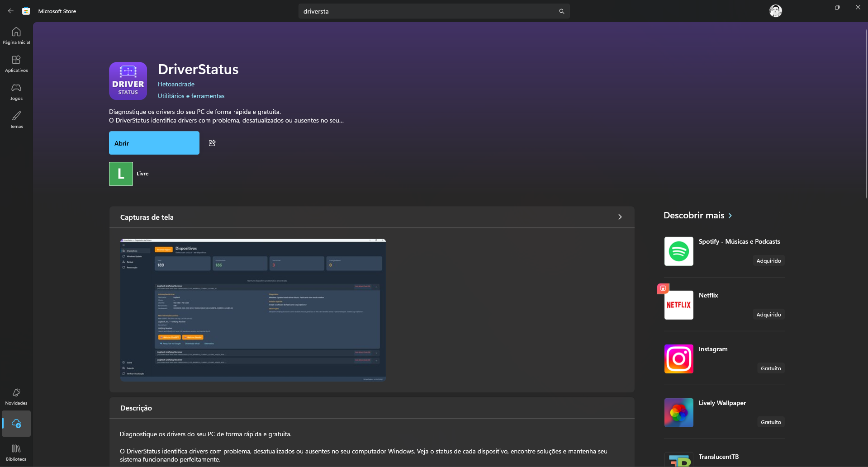Expand Descobrir mais with chevron

(x=730, y=216)
